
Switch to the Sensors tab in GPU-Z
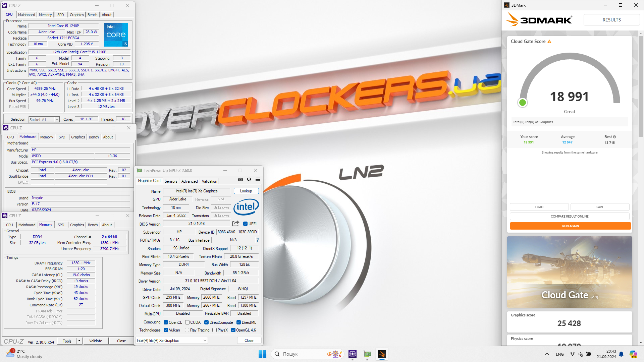tap(171, 181)
